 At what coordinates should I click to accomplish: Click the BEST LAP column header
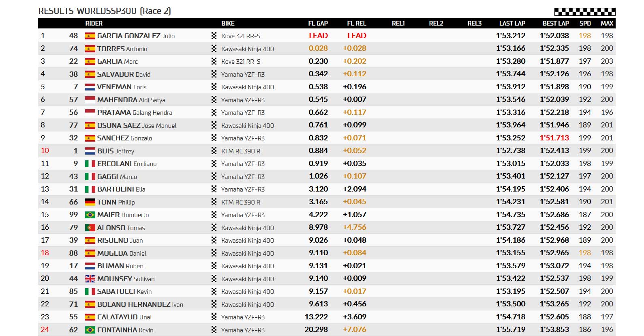[x=556, y=24]
